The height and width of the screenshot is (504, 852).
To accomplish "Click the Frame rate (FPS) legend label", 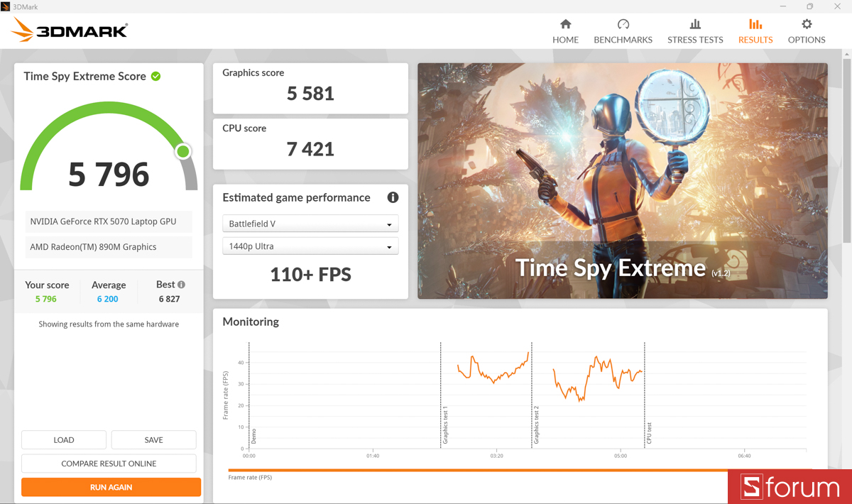I will pyautogui.click(x=250, y=478).
